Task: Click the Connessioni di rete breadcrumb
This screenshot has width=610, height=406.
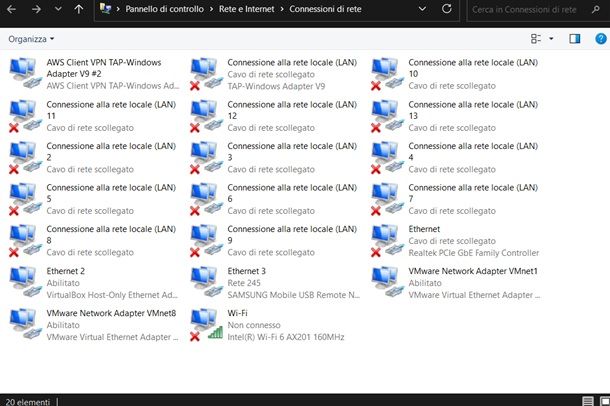Action: point(325,9)
